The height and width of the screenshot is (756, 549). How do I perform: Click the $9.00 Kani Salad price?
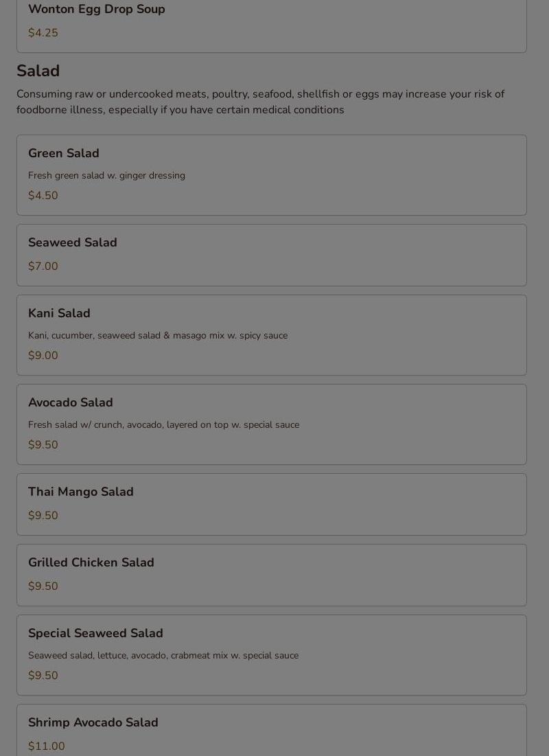coord(43,356)
